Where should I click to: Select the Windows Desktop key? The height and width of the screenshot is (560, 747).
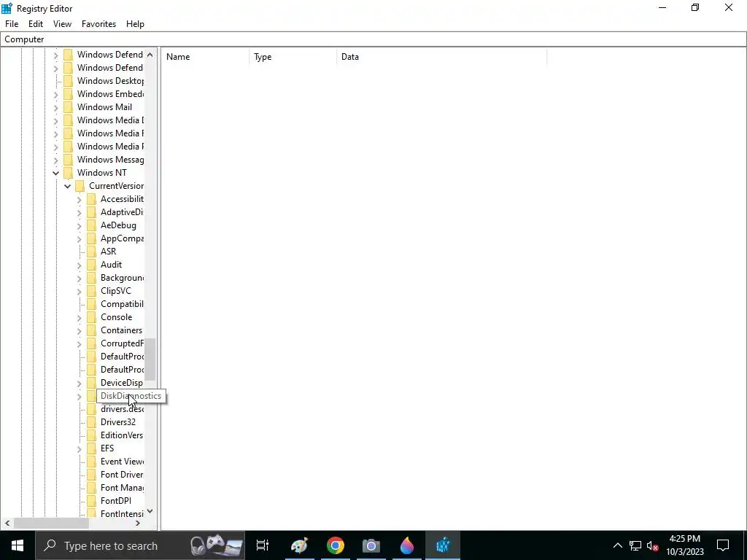coord(111,81)
